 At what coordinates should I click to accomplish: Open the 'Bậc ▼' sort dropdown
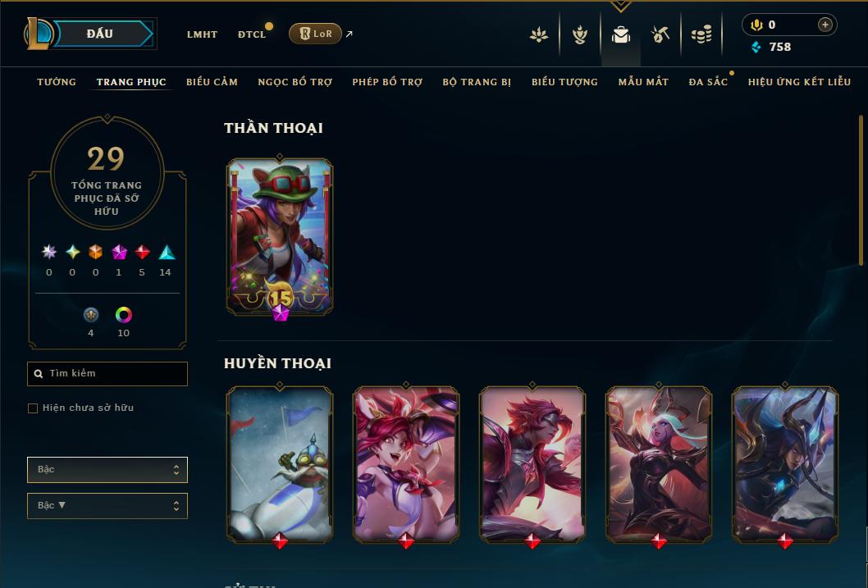pyautogui.click(x=107, y=505)
